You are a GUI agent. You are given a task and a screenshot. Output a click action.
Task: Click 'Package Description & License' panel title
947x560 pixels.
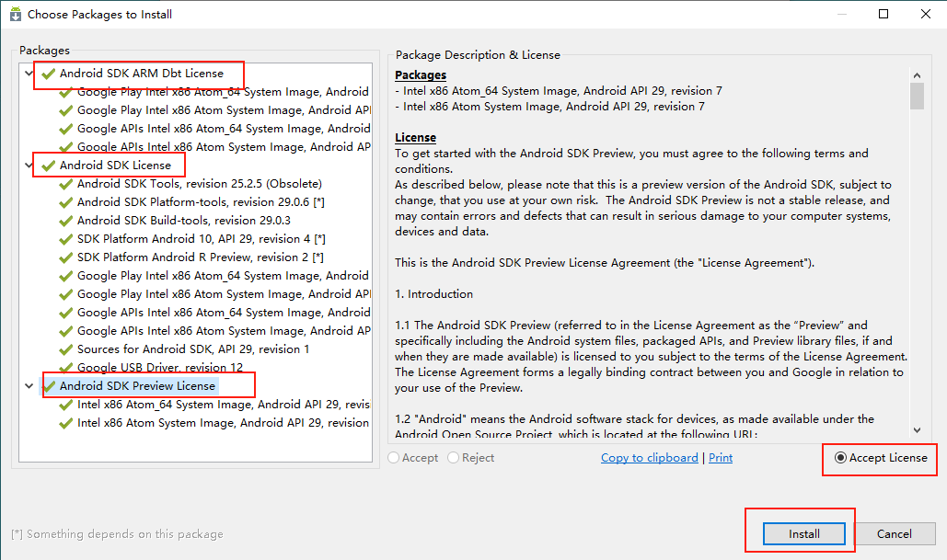click(x=478, y=55)
